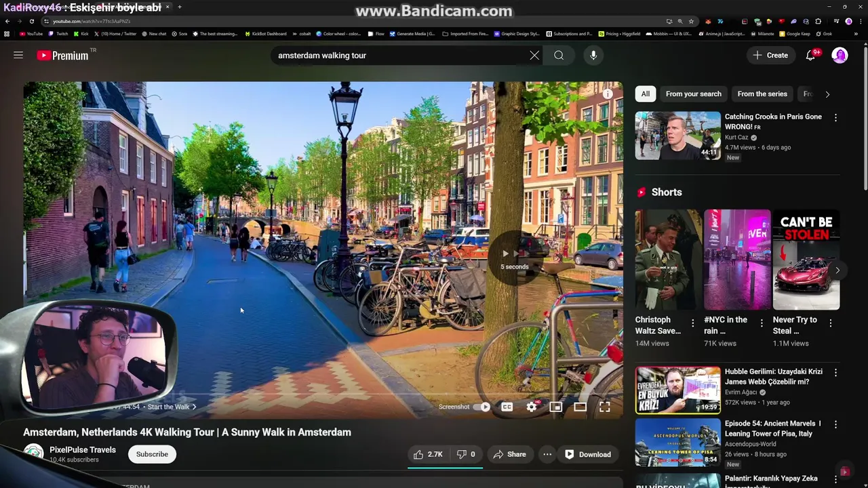Open a new browser tab
The image size is (868, 488).
click(x=180, y=7)
